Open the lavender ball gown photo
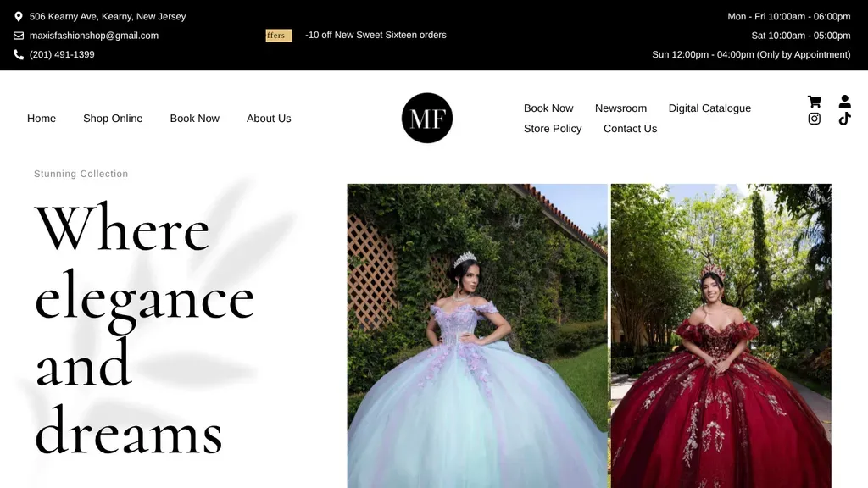 (x=477, y=335)
